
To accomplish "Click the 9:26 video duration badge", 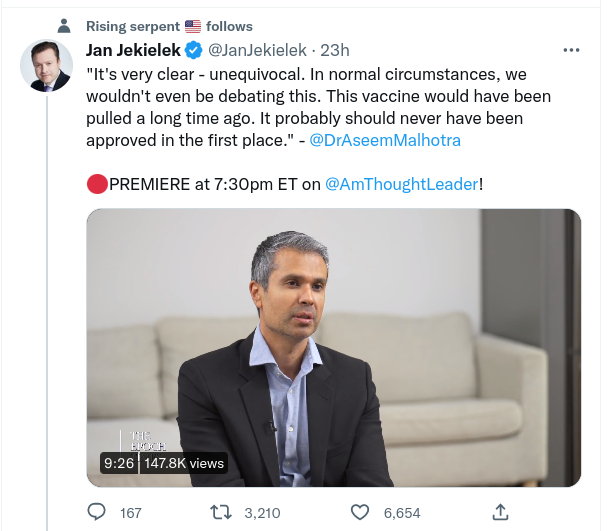I will 118,463.
